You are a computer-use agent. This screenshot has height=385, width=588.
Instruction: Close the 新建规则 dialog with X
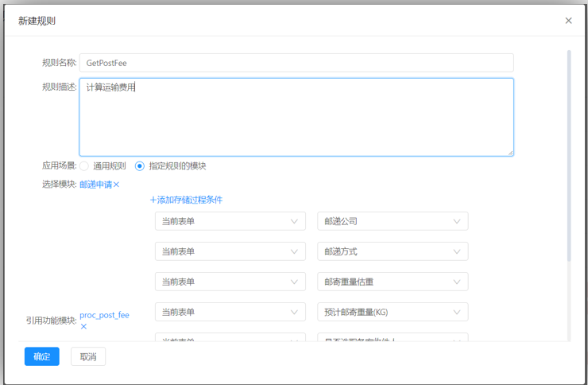coord(568,21)
